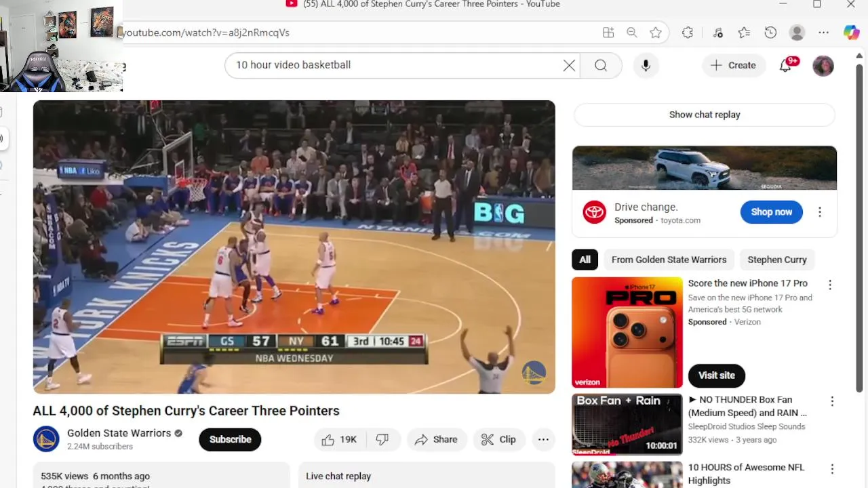Click Shop now on Toyota ad
Viewport: 868px width, 488px height.
click(771, 212)
